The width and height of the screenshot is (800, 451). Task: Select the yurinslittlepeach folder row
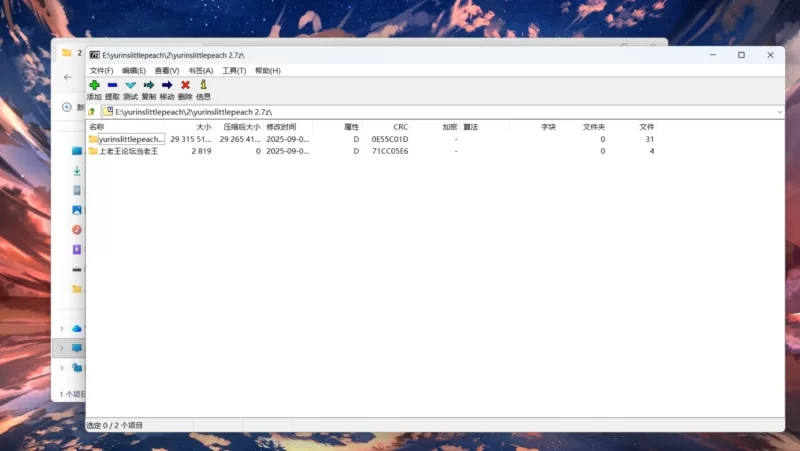pyautogui.click(x=130, y=139)
